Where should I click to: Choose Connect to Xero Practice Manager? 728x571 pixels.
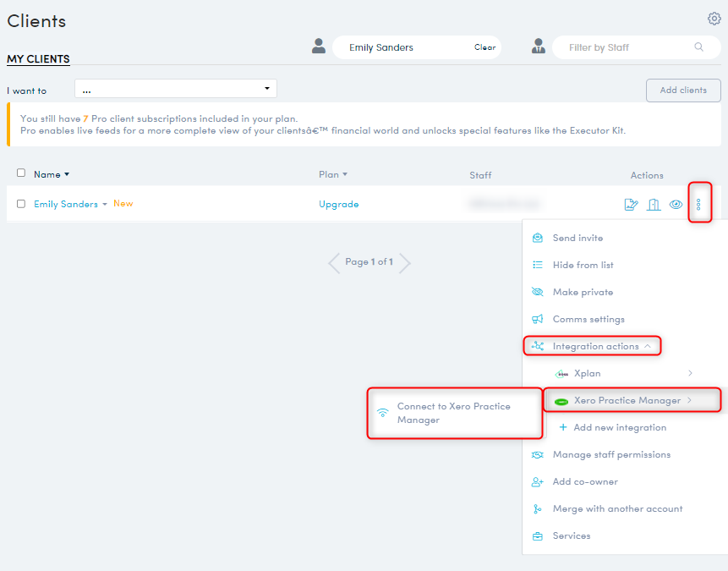click(453, 413)
